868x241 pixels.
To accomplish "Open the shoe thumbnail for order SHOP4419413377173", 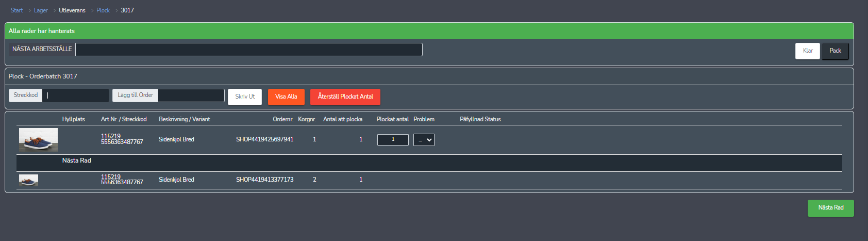I will click(28, 180).
